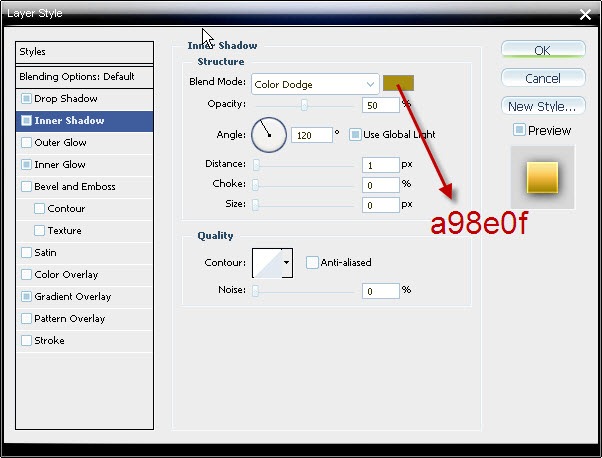Click the Opacity value field

(380, 105)
